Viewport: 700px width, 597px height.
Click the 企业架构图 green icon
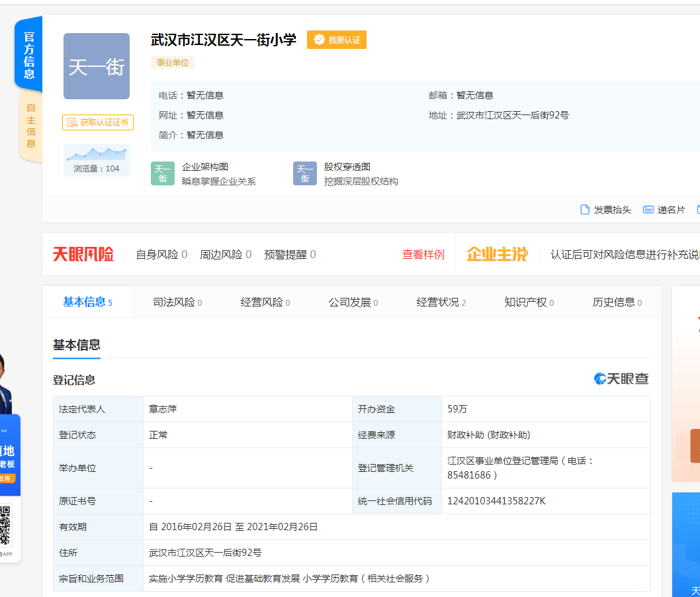coord(163,173)
